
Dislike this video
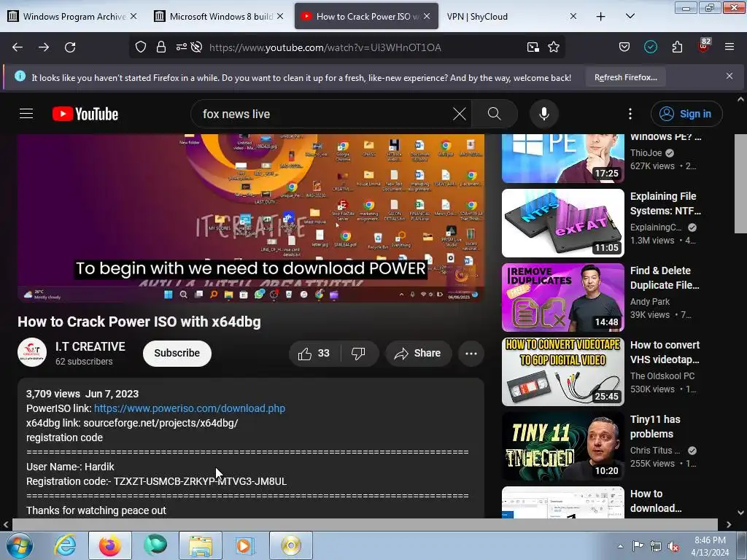pyautogui.click(x=359, y=354)
